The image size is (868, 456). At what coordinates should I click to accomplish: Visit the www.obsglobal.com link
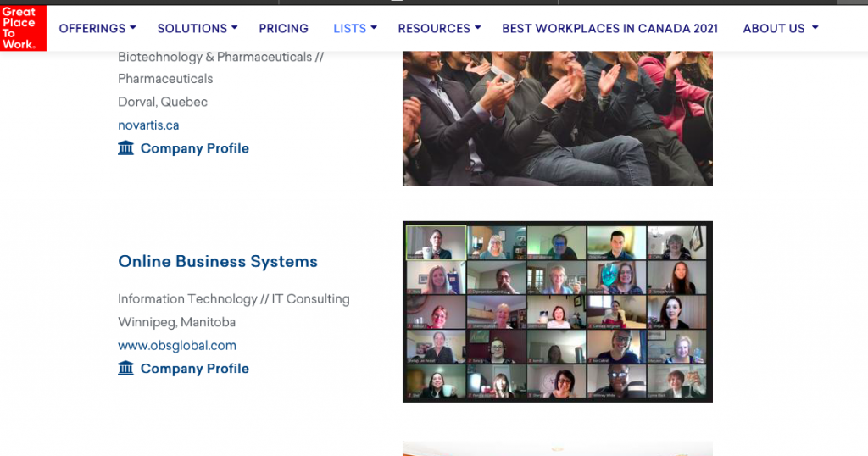[177, 346]
